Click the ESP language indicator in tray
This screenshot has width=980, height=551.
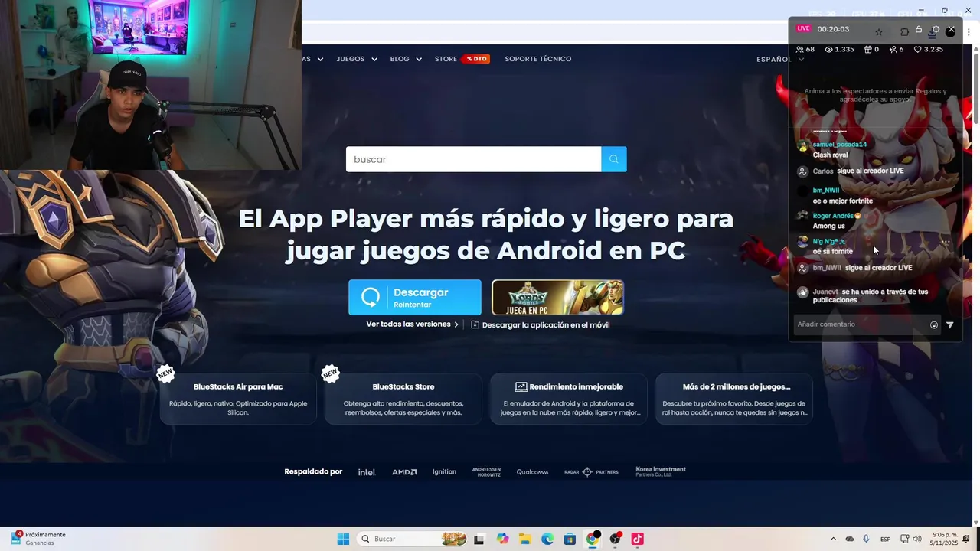point(885,539)
